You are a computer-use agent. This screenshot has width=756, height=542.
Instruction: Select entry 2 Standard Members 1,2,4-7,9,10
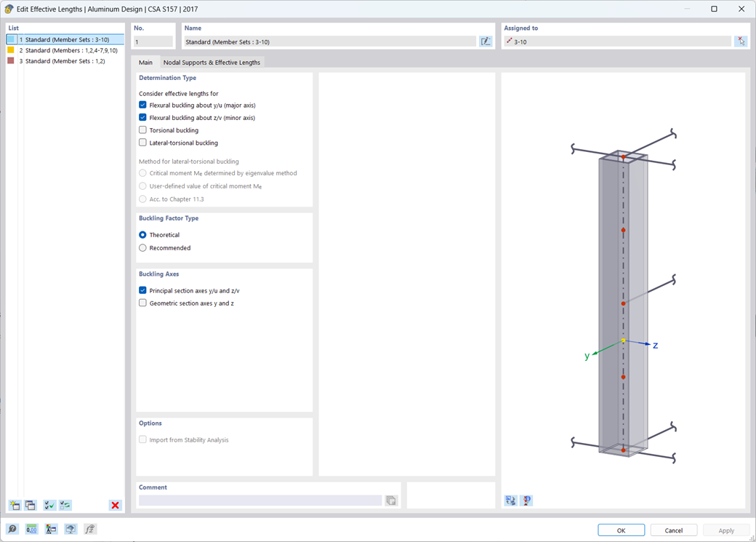[65, 50]
